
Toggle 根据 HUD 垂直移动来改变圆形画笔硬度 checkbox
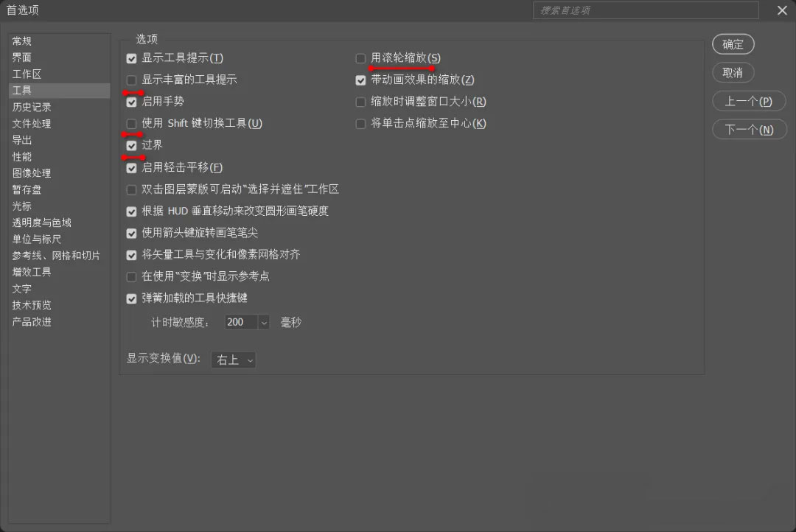tap(131, 211)
